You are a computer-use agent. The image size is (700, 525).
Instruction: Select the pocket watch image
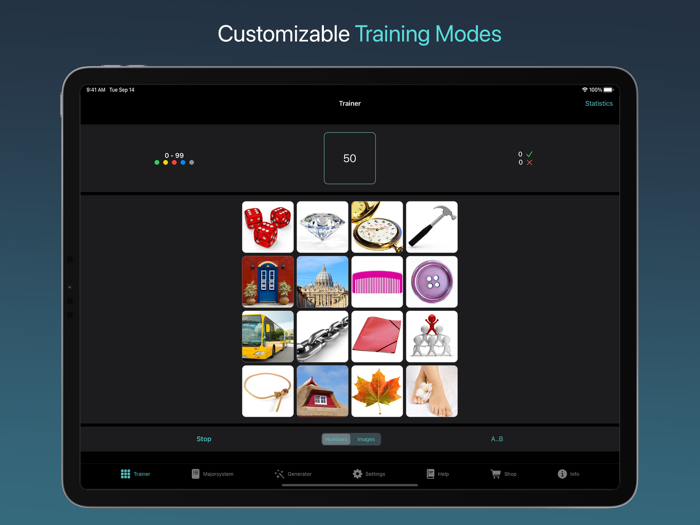(x=377, y=227)
